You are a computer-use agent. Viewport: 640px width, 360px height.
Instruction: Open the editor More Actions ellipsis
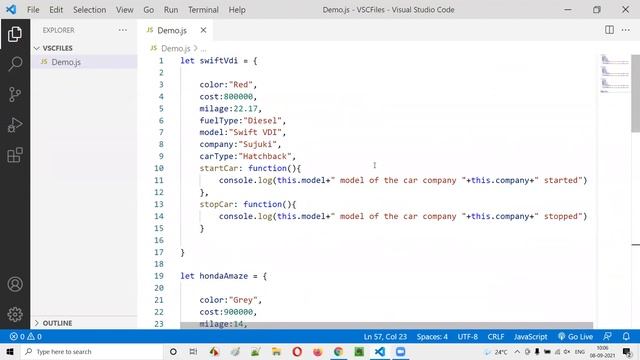pos(626,30)
